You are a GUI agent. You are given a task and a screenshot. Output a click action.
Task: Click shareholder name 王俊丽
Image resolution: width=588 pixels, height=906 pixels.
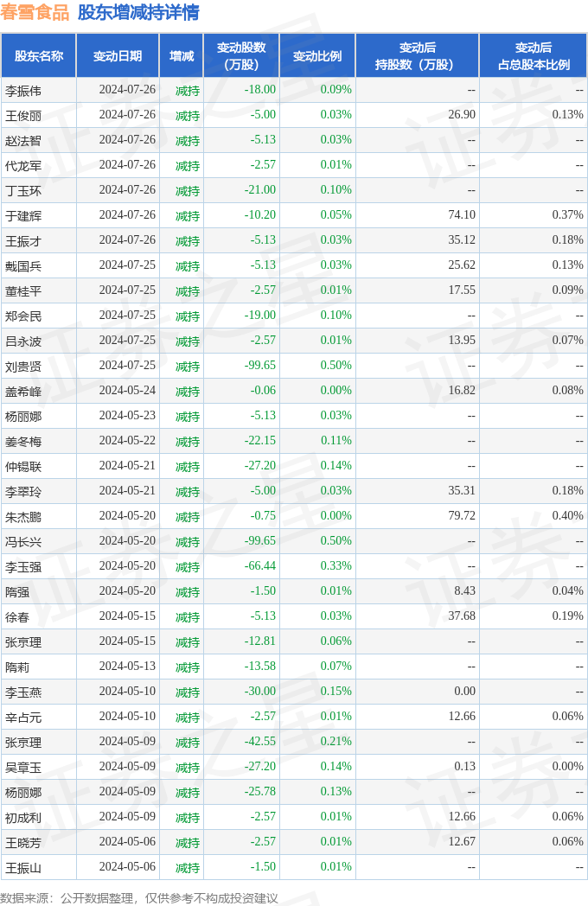pyautogui.click(x=23, y=116)
